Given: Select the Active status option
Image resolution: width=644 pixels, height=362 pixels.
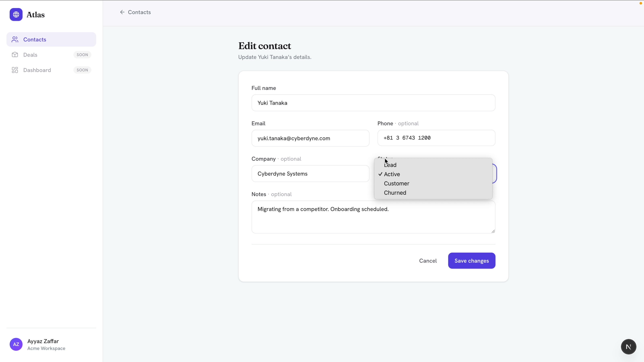Looking at the screenshot, I should (433, 174).
